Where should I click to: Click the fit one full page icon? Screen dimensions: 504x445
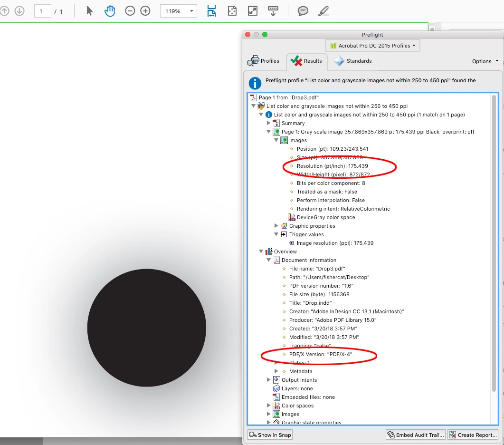tap(232, 11)
